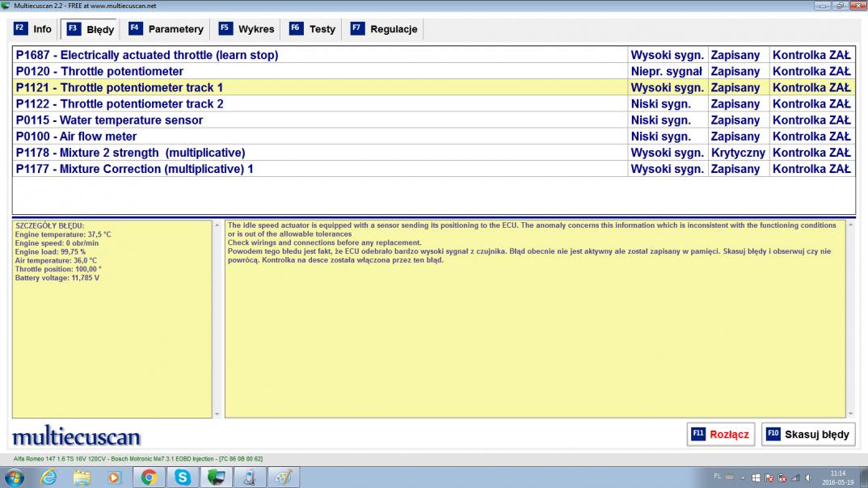Screen dimensions: 868x488
Task: Select error P1177 Mixture Correction row
Action: pos(433,169)
